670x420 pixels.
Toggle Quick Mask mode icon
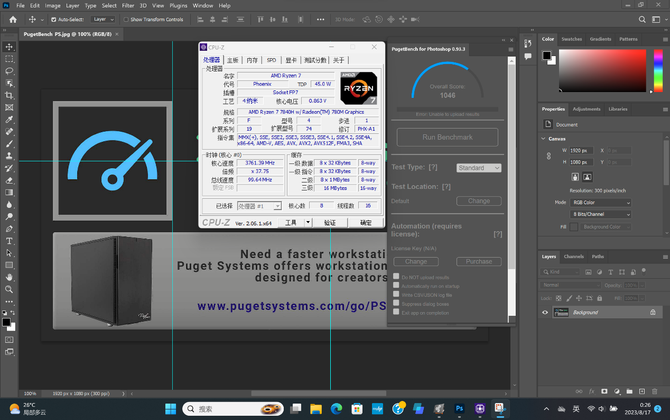(9, 340)
